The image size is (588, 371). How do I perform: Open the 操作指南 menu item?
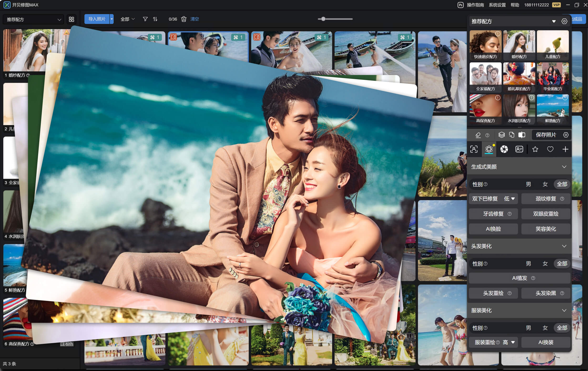pyautogui.click(x=475, y=5)
